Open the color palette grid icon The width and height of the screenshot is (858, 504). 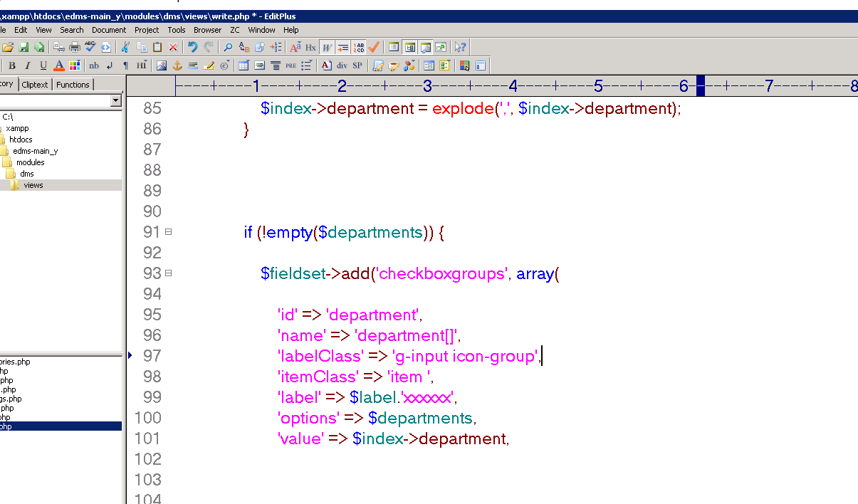75,65
